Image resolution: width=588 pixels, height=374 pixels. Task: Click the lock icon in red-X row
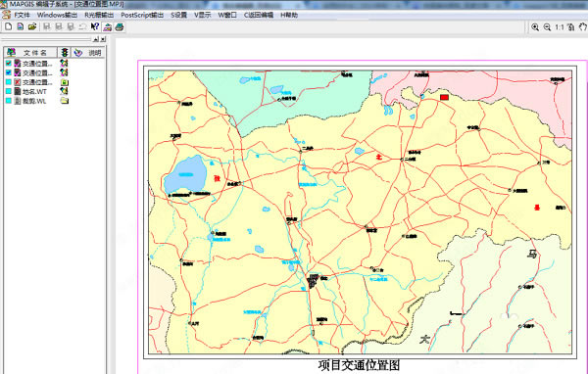pos(65,82)
